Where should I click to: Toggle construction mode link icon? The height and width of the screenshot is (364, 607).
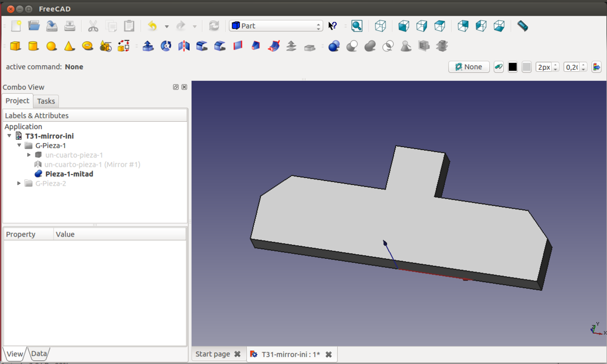pos(499,67)
